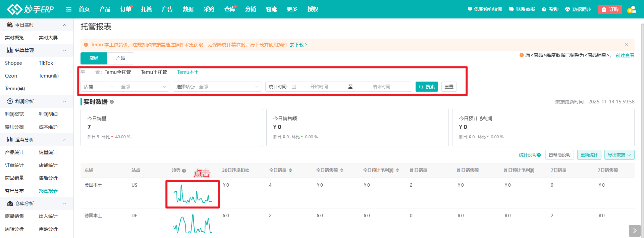
Task: Click 数据同步 in the top bar
Action: tap(578, 9)
